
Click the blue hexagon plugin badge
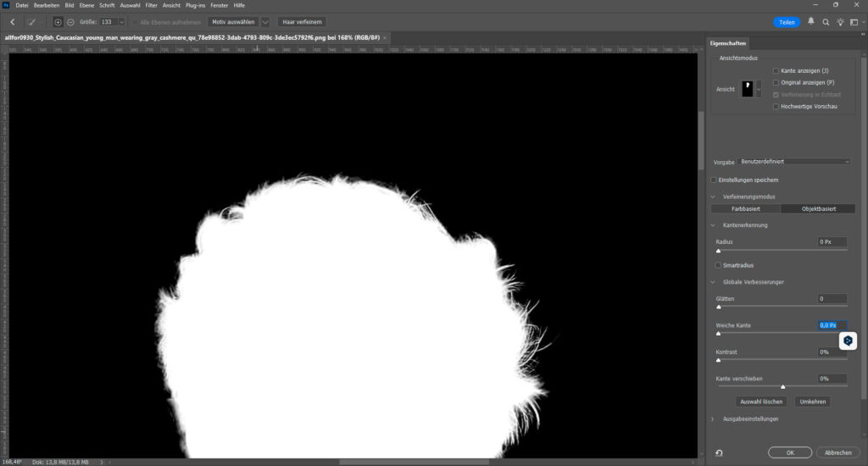(848, 341)
